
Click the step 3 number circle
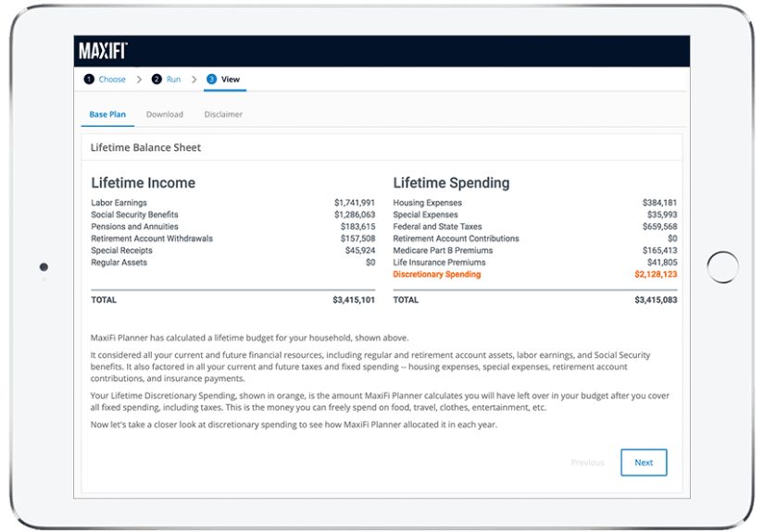pos(211,79)
